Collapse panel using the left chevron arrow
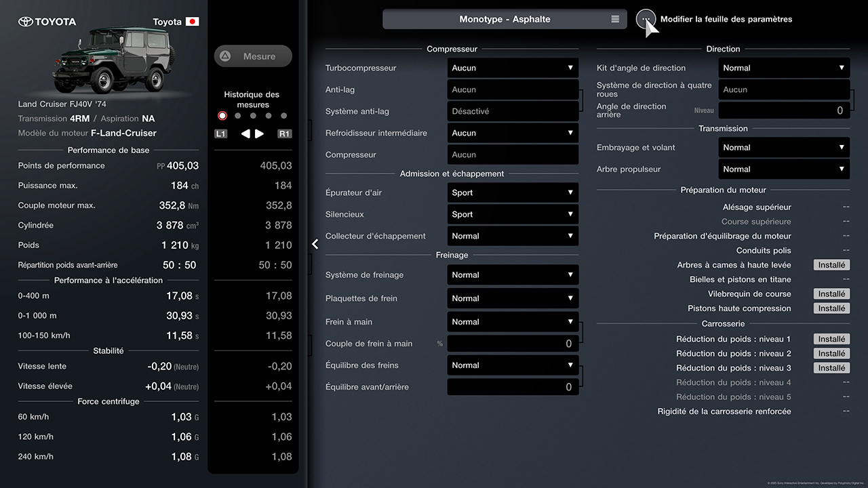The image size is (868, 488). click(x=315, y=244)
